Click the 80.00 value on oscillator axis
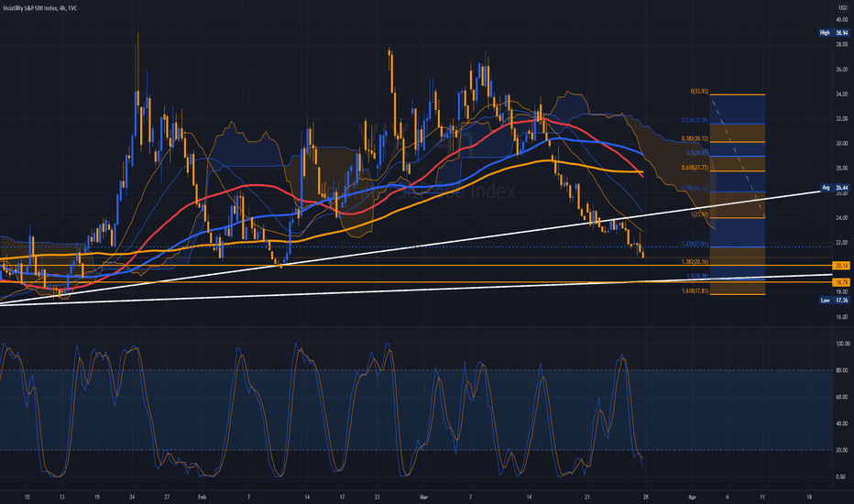Image resolution: width=854 pixels, height=504 pixels. (x=842, y=370)
